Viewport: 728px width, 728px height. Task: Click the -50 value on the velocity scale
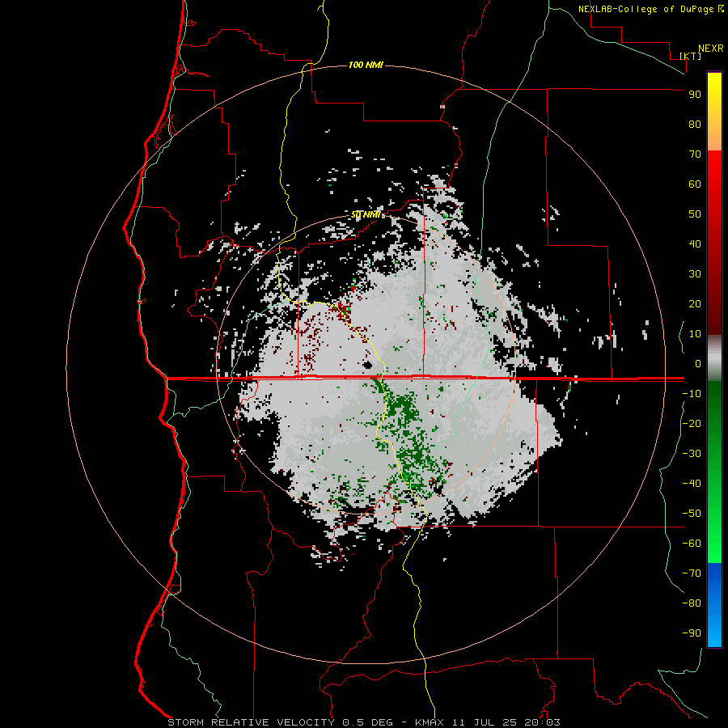coord(692,514)
